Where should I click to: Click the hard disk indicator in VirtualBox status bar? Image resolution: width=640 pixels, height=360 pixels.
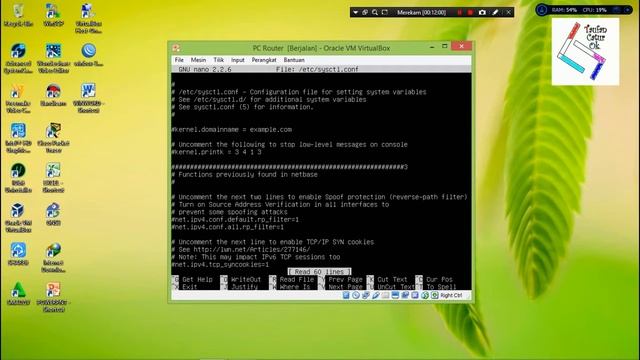tap(346, 295)
